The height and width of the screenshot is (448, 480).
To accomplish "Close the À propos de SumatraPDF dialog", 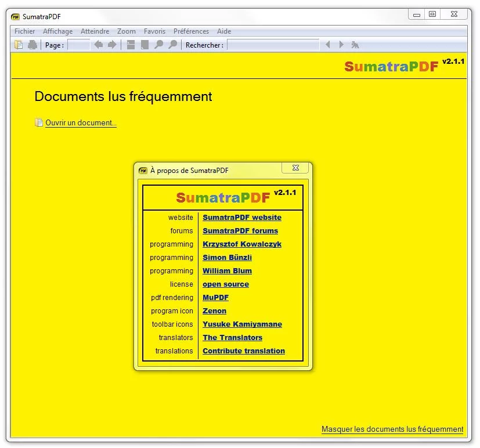I will (x=295, y=168).
